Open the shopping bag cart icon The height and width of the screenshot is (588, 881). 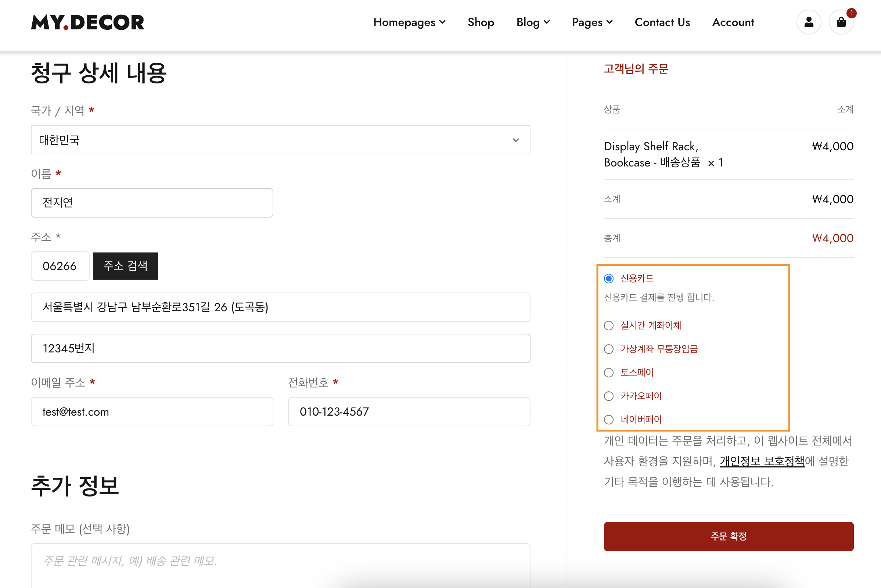[x=841, y=22]
